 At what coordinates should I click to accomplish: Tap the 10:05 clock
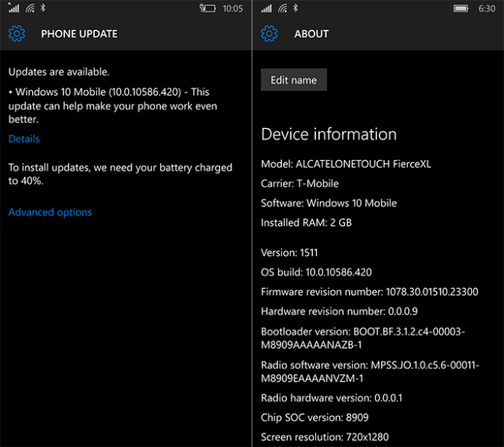(x=233, y=8)
